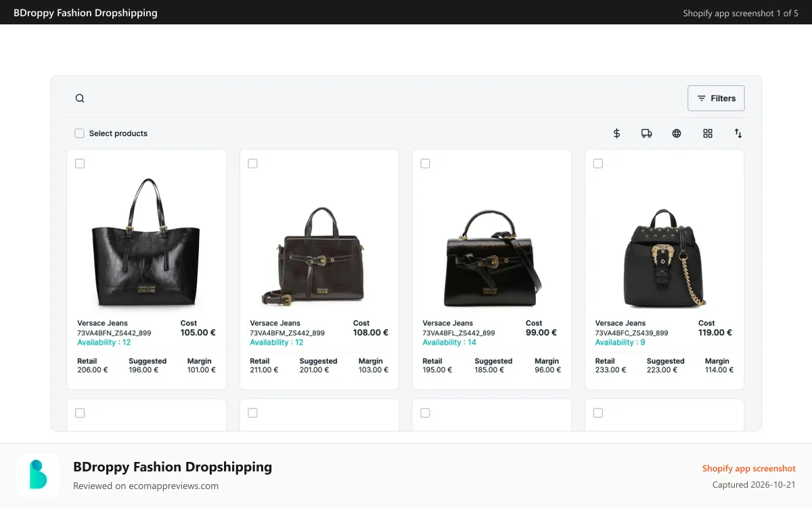Click the retail price 206.00 €
The height and width of the screenshot is (508, 812).
click(x=93, y=370)
